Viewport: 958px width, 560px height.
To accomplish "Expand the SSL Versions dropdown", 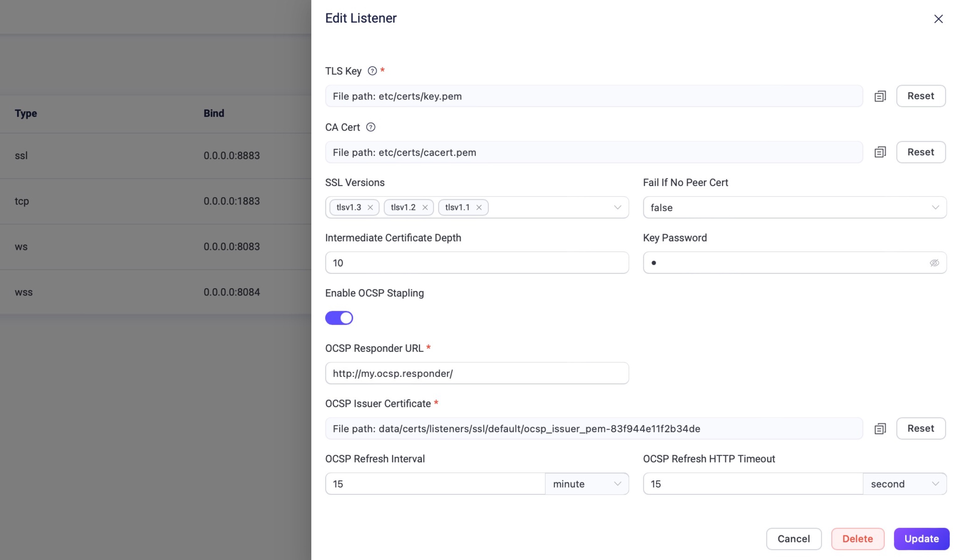I will 617,207.
